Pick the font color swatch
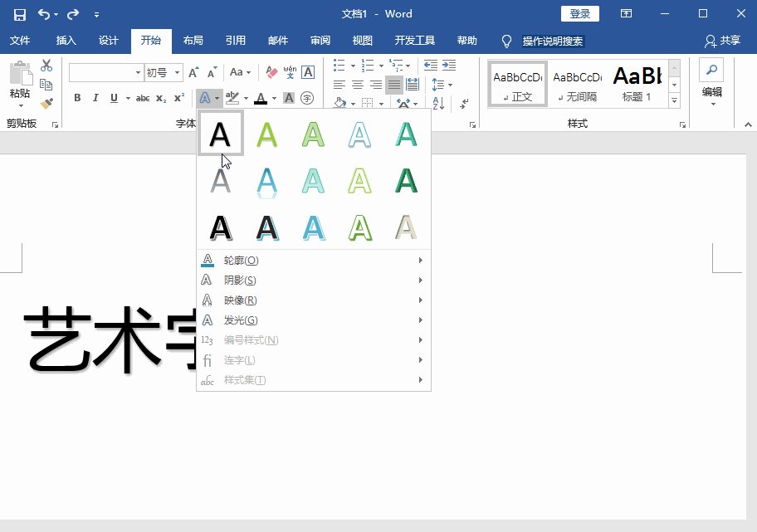Viewport: 757px width, 532px height. click(x=260, y=97)
